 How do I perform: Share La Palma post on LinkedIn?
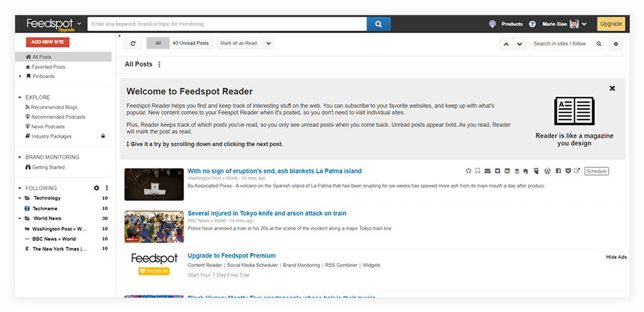pos(507,171)
